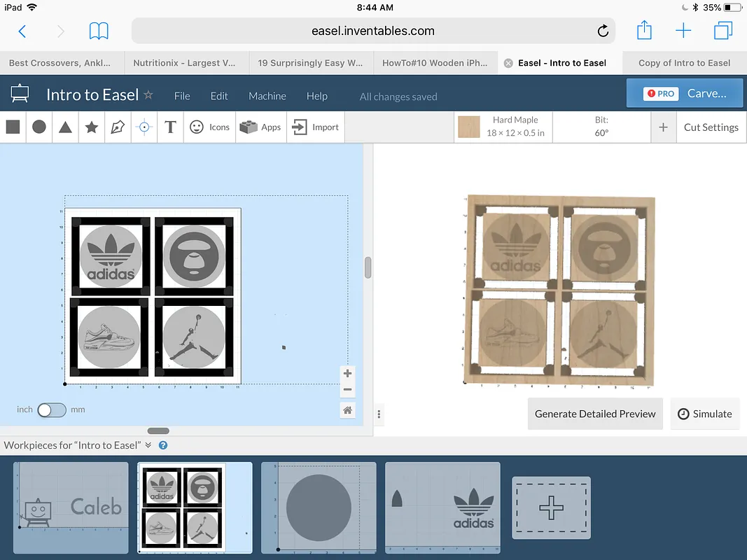The width and height of the screenshot is (747, 560).
Task: Select the Text tool
Action: click(170, 127)
